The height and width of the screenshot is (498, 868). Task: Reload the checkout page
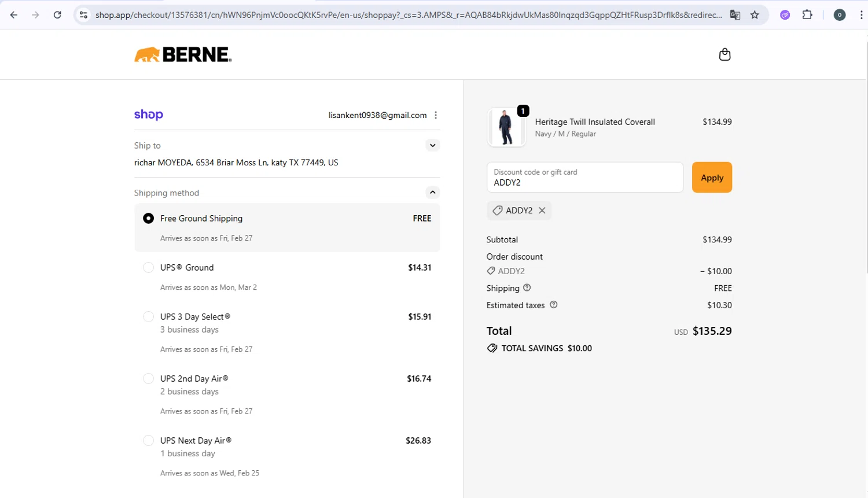coord(57,15)
